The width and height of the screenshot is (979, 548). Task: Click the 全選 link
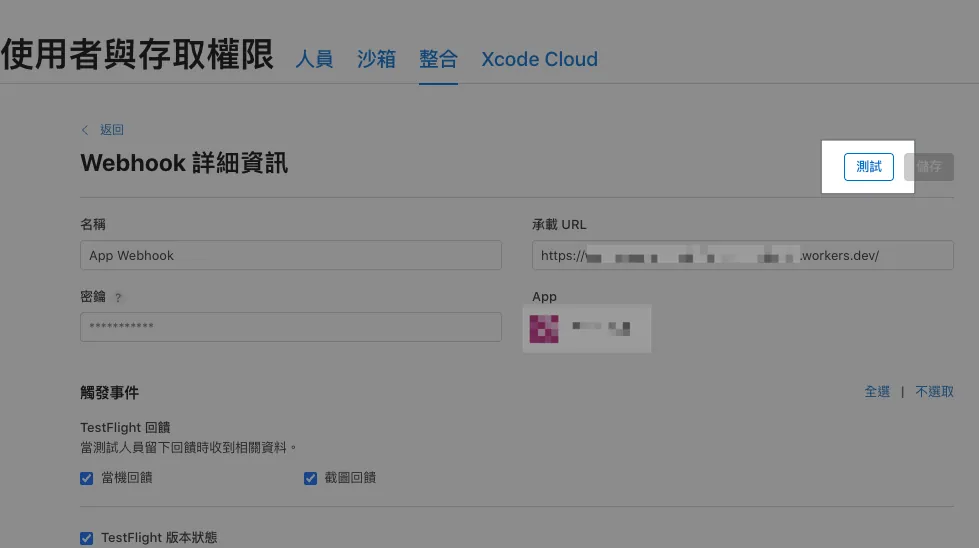[877, 392]
